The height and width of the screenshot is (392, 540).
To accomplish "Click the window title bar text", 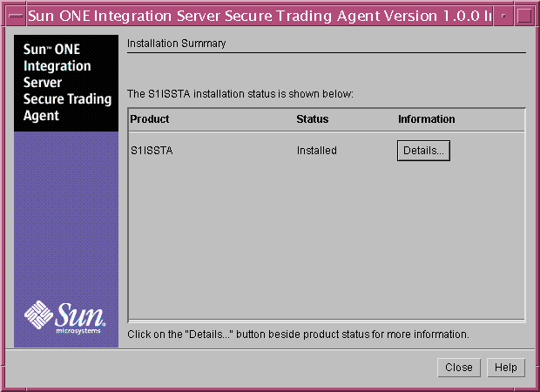I will (260, 16).
